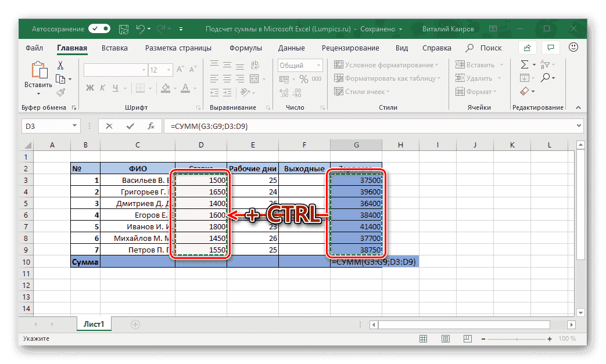
Task: Select the AutoSum (Σ) icon
Action: [x=525, y=64]
